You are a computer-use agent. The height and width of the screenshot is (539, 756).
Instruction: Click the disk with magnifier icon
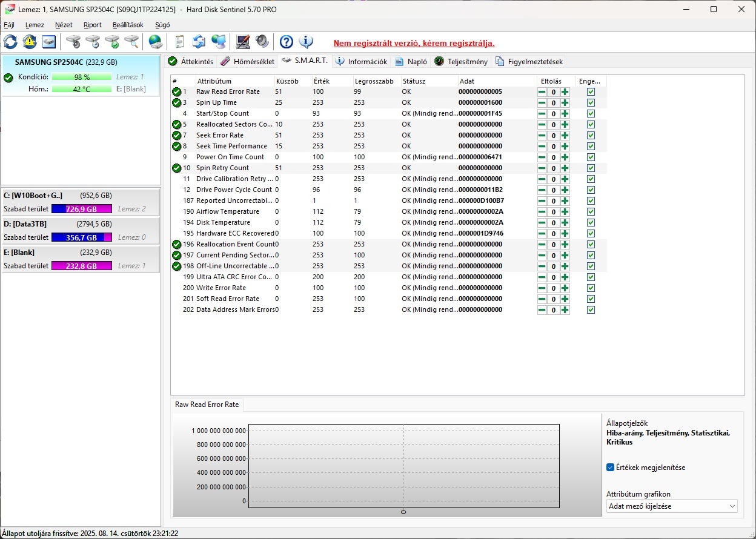(x=131, y=42)
